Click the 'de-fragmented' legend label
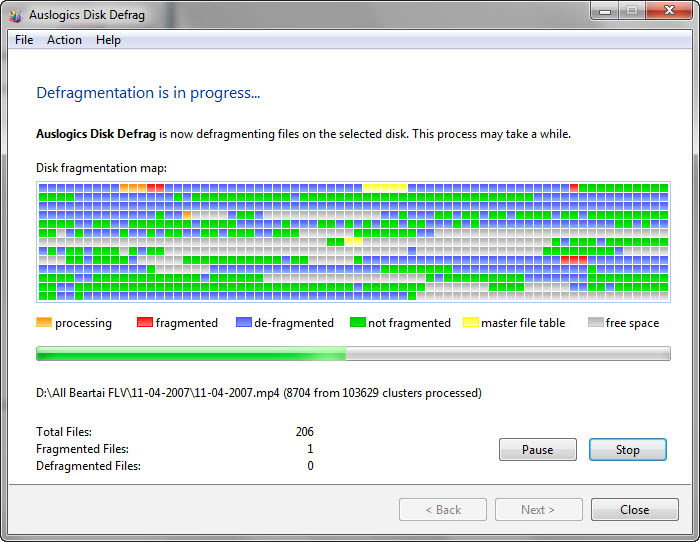Image resolution: width=700 pixels, height=542 pixels. 294,323
